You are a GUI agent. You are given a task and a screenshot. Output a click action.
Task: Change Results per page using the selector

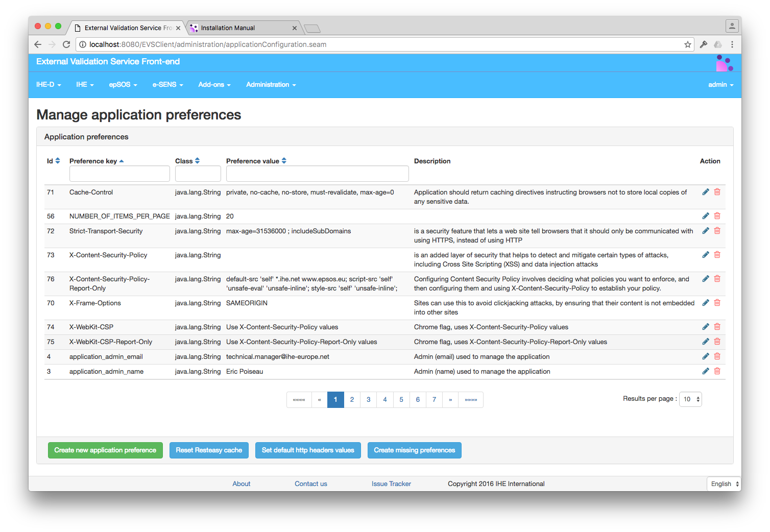click(x=690, y=399)
